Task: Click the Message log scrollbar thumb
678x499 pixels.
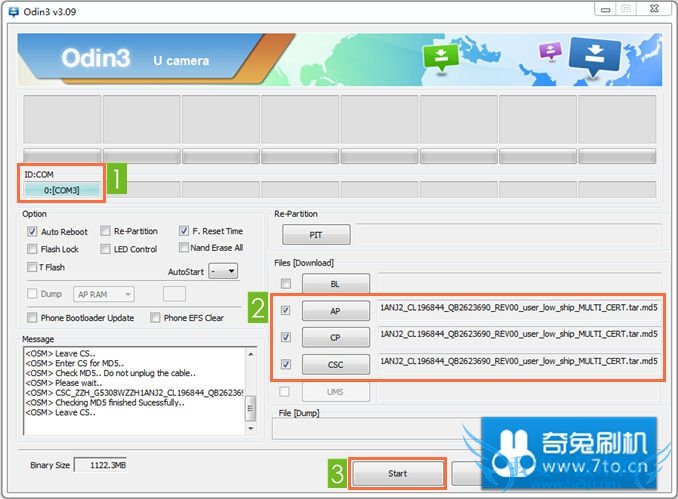Action: coord(251,408)
